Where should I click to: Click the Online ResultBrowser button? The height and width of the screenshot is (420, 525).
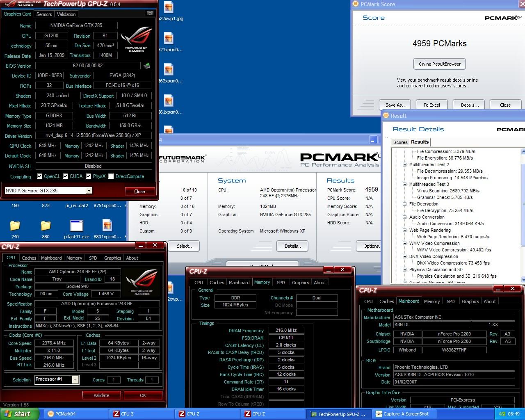440,64
